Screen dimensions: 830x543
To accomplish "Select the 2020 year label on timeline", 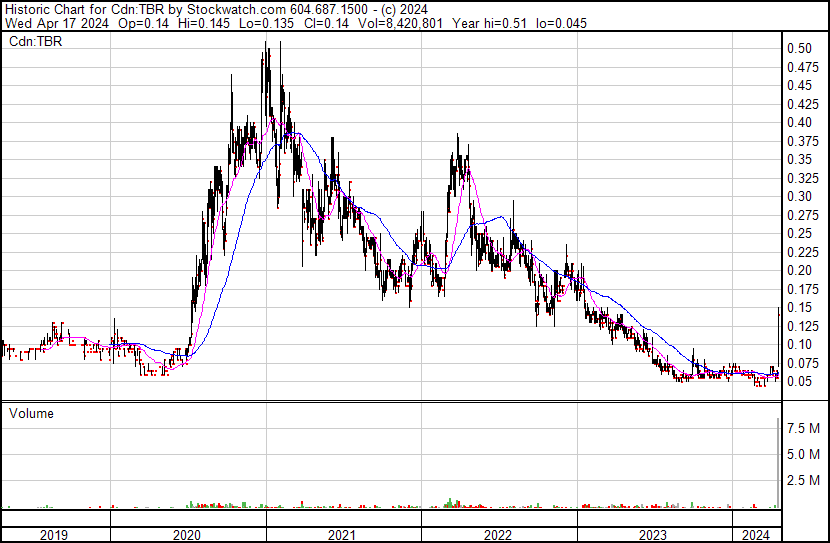I will tap(187, 535).
